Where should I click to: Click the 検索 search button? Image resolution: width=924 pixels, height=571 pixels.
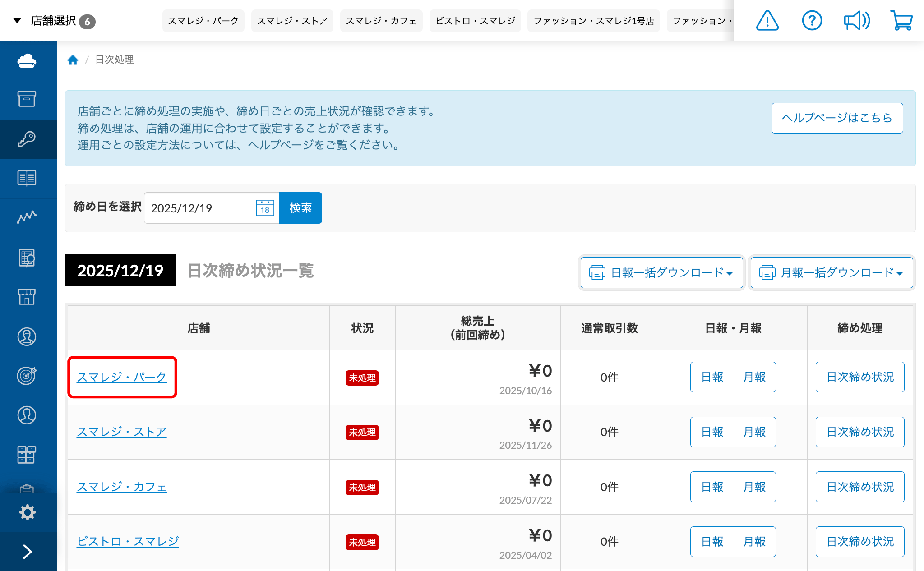point(300,208)
